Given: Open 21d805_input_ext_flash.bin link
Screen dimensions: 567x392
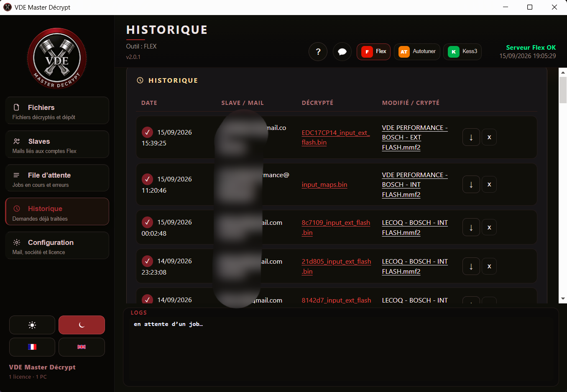Looking at the screenshot, I should pyautogui.click(x=336, y=266).
